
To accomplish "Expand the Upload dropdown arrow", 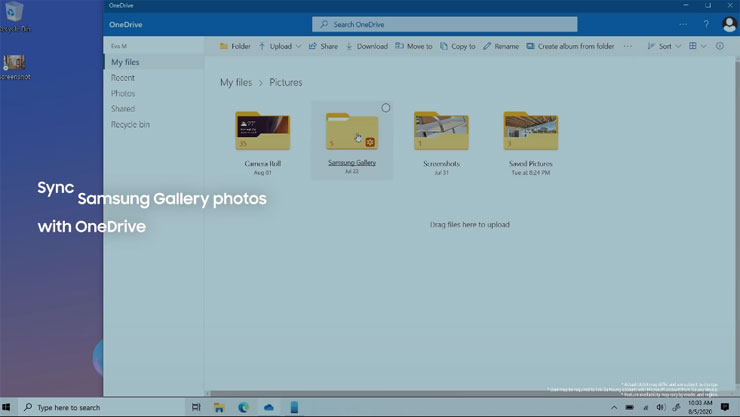I will (298, 46).
